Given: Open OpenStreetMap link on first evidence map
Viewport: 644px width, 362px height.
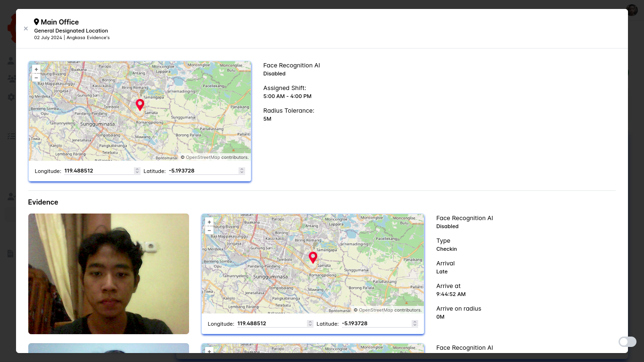Looking at the screenshot, I should (x=376, y=310).
